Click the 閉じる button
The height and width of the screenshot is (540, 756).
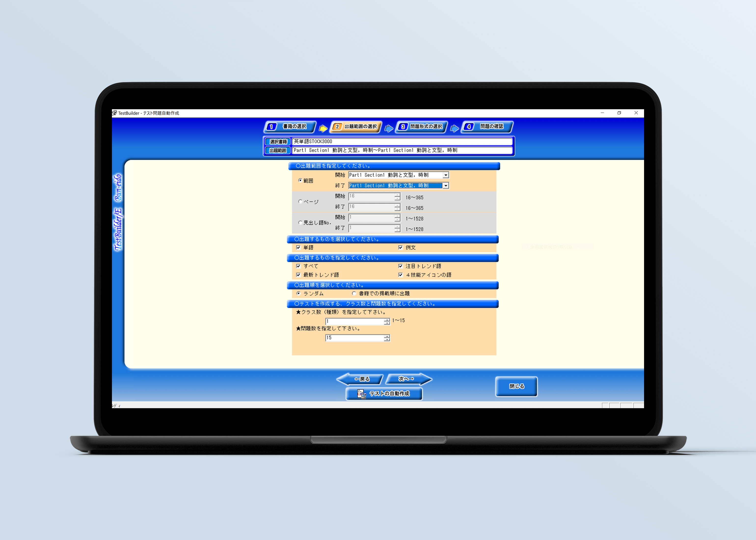(516, 386)
